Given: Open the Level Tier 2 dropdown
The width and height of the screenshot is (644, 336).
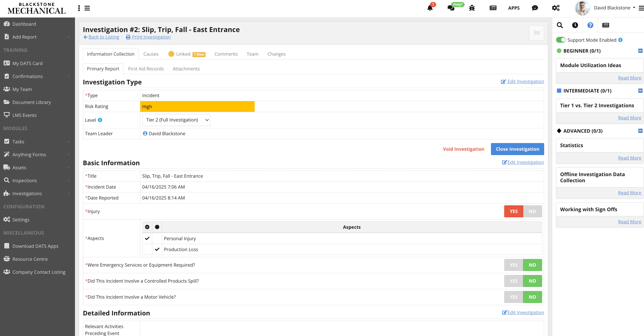Looking at the screenshot, I should click(176, 120).
